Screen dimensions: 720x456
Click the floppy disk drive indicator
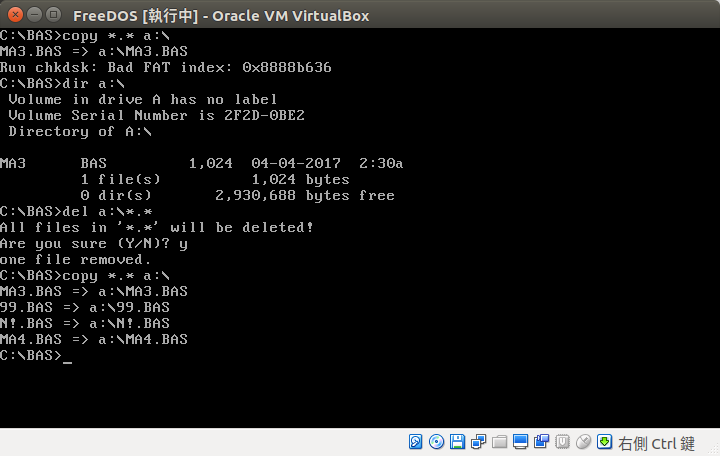[457, 442]
